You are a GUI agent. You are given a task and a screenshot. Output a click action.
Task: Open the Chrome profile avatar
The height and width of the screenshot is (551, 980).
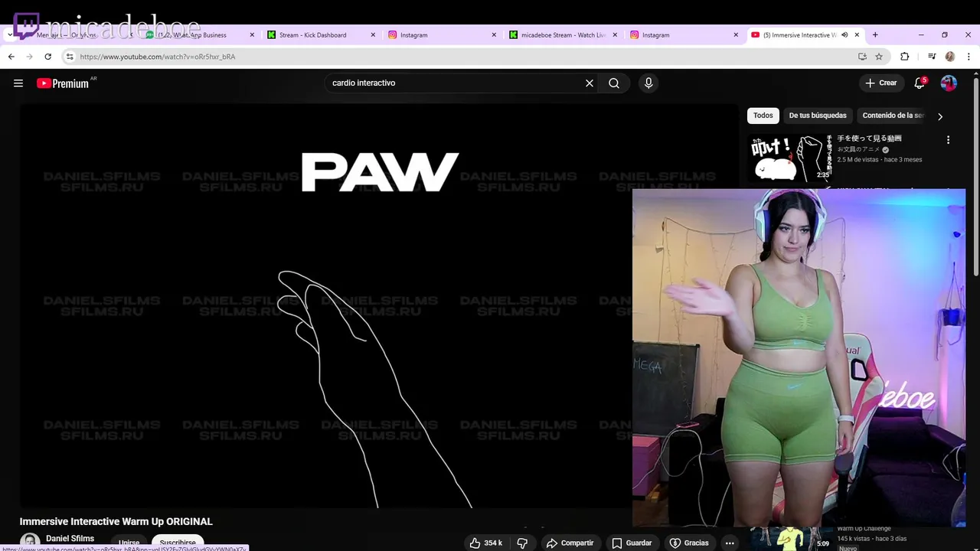(x=950, y=57)
